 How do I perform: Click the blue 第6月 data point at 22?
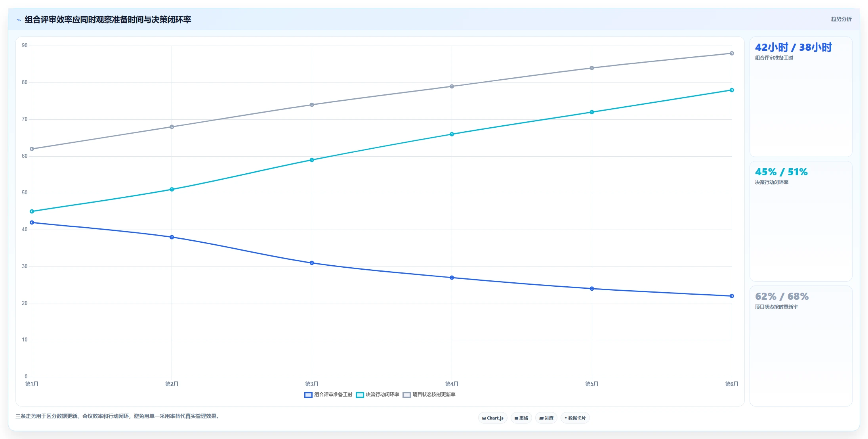pos(732,296)
